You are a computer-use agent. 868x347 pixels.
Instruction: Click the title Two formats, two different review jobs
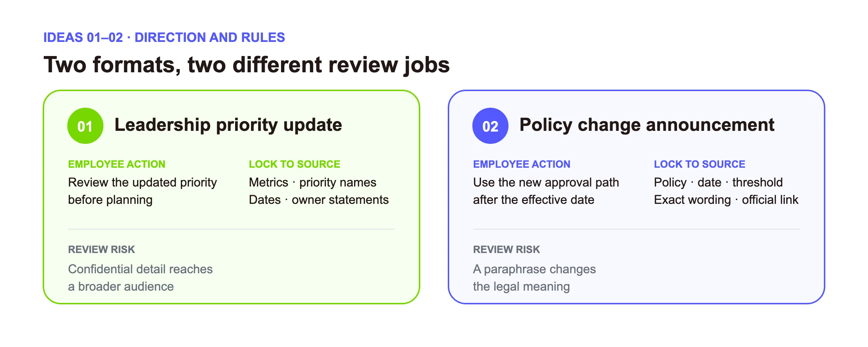coord(247,65)
